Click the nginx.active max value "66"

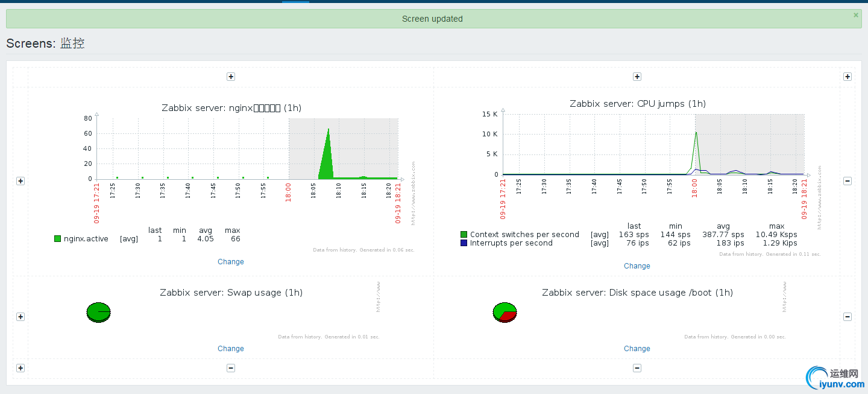pyautogui.click(x=236, y=239)
